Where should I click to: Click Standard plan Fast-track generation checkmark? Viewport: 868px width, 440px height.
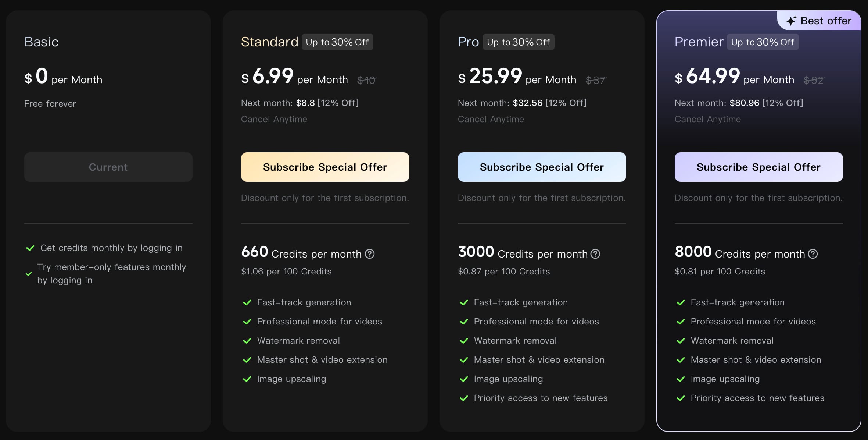click(x=247, y=302)
